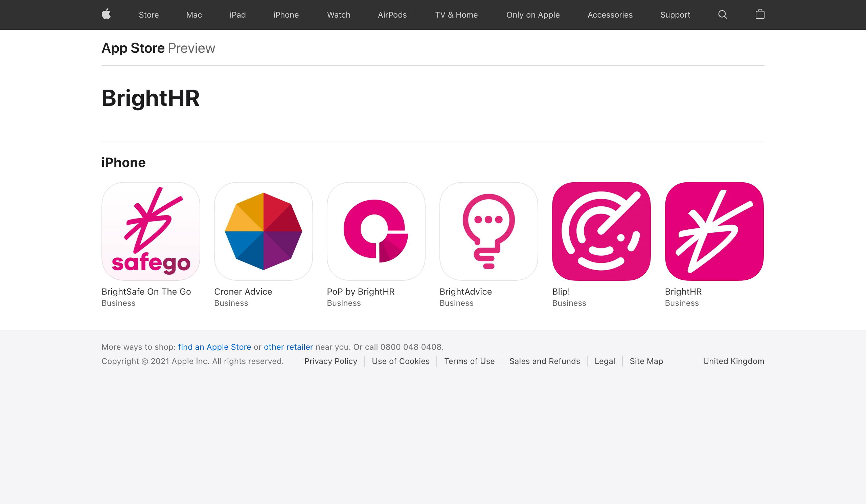This screenshot has width=866, height=504.
Task: Change region via United Kingdom link
Action: pos(734,361)
